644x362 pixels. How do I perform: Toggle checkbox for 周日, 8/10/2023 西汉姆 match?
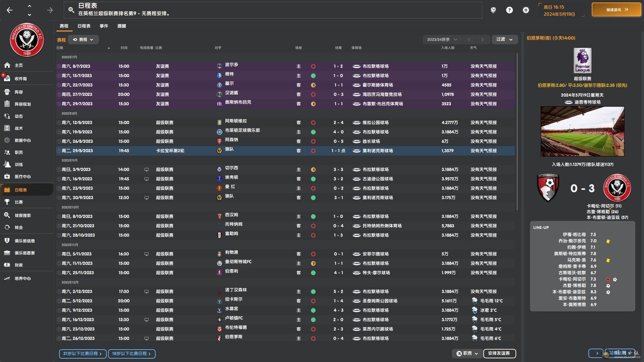(59, 217)
